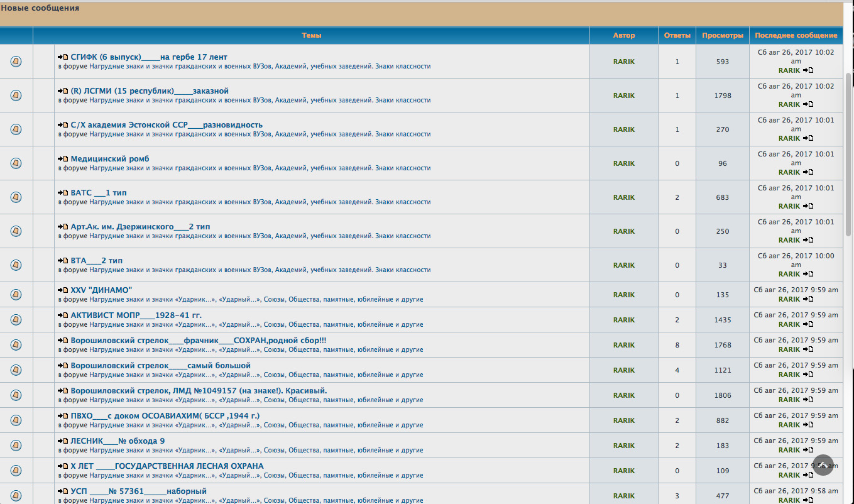The image size is (854, 504).
Task: Click newest-post arrow icon before Медицинский ромб
Action: pyautogui.click(x=63, y=159)
